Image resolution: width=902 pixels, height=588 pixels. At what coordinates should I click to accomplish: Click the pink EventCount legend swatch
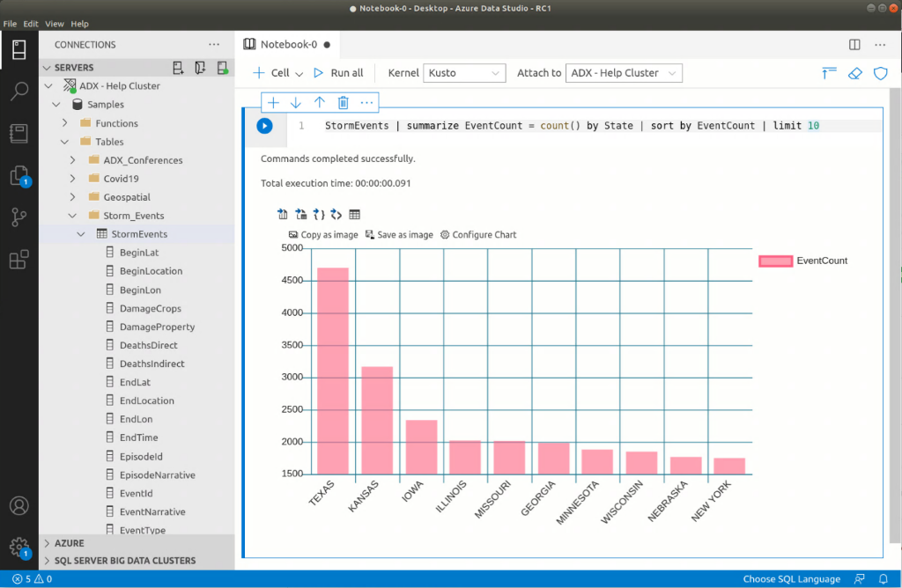(x=775, y=261)
